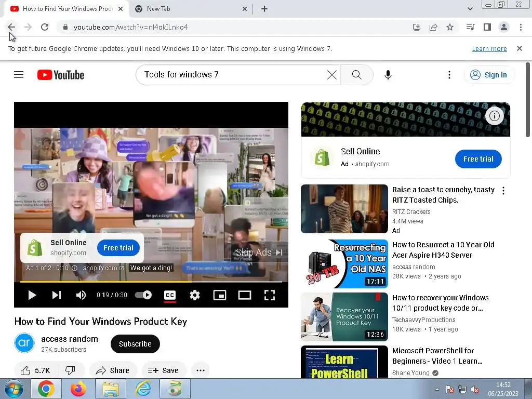The height and width of the screenshot is (399, 532).
Task: Click the page vertical scrollbar
Action: click(x=528, y=100)
